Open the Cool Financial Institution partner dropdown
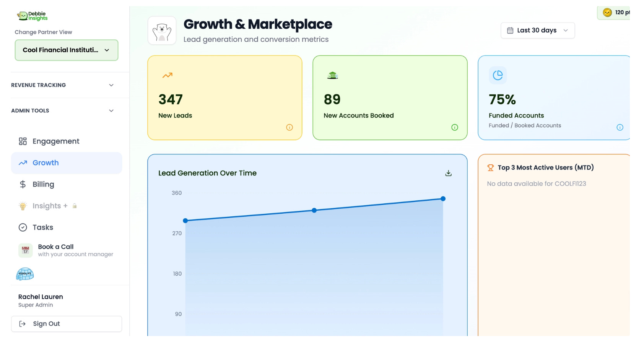This screenshot has width=644, height=341. (67, 50)
